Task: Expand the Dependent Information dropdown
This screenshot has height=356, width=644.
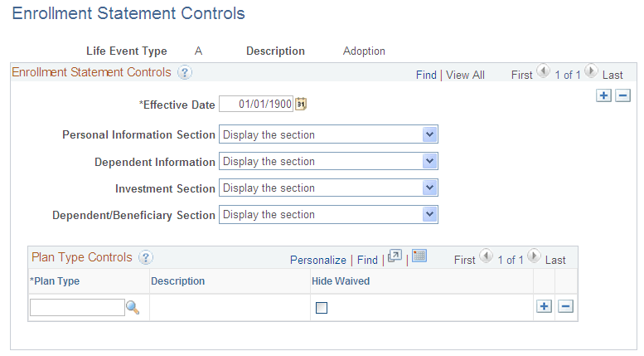Action: click(x=429, y=162)
